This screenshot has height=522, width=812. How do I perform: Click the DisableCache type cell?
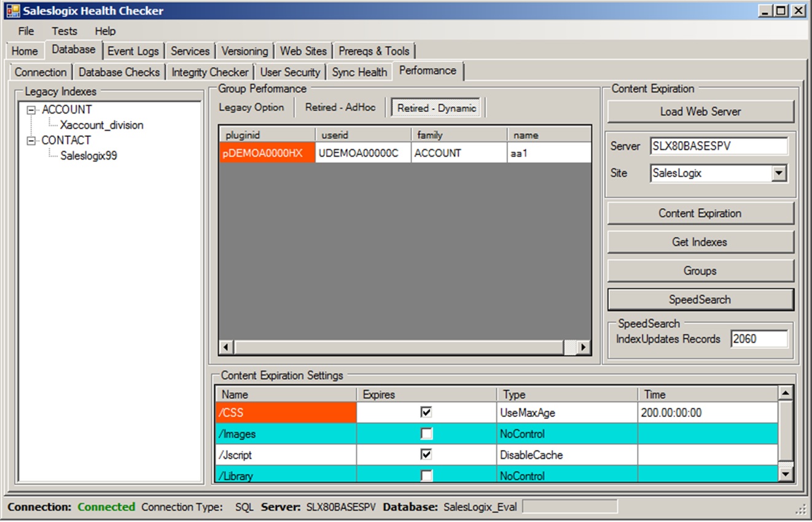567,454
